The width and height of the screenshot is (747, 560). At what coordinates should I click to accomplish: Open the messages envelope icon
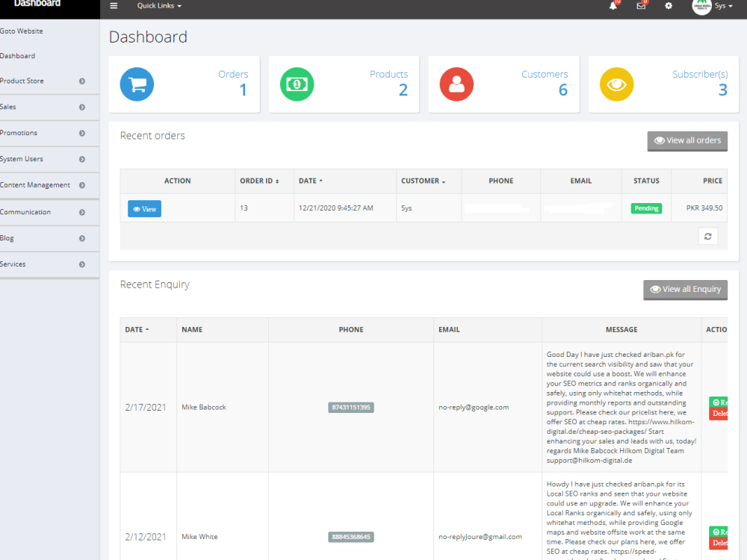click(640, 6)
